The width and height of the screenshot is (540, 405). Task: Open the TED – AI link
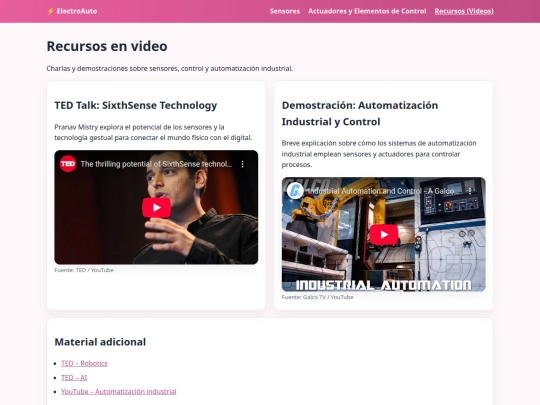(x=74, y=378)
